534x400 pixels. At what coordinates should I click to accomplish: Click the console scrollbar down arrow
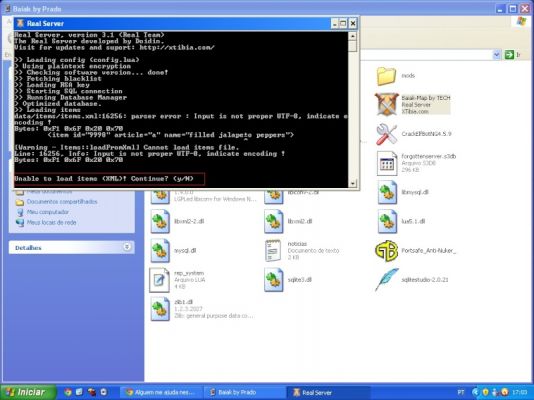[x=352, y=183]
